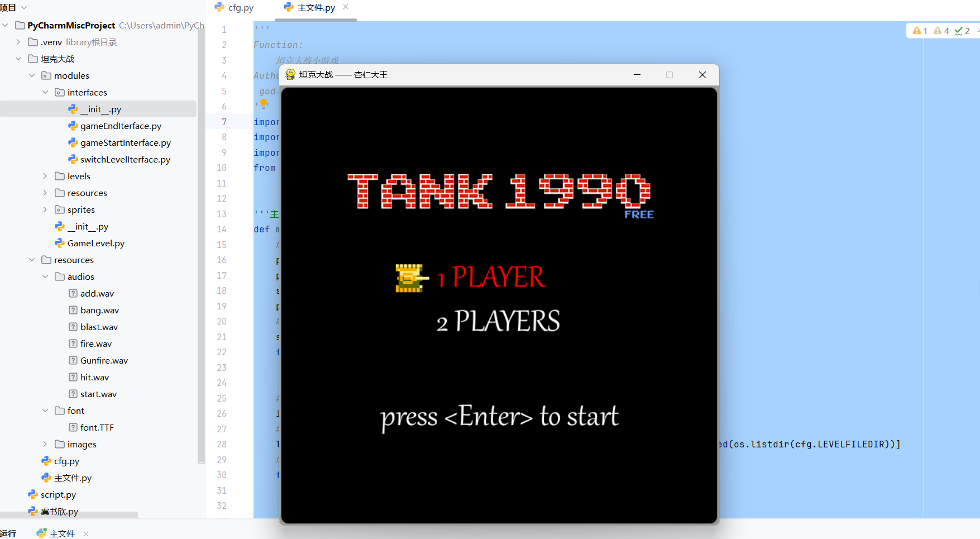Open the 运行 tool window label
The width and height of the screenshot is (980, 539).
coord(8,534)
